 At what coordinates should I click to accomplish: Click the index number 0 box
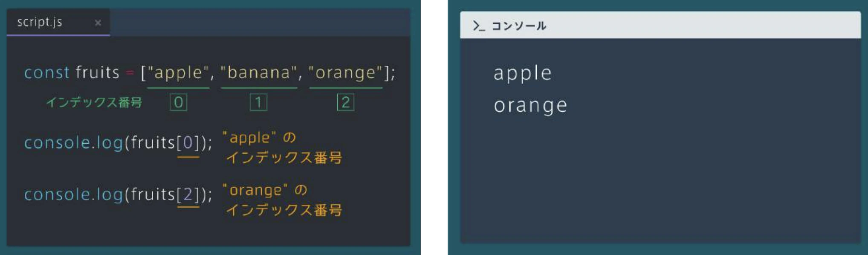pos(178,102)
